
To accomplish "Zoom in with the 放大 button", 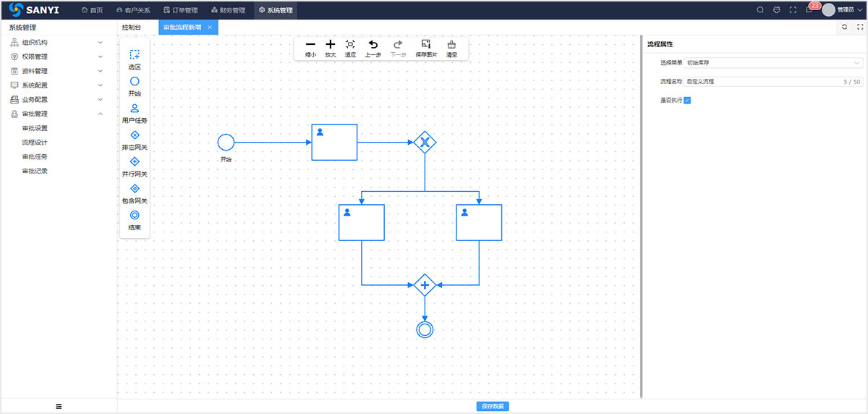I will [331, 48].
